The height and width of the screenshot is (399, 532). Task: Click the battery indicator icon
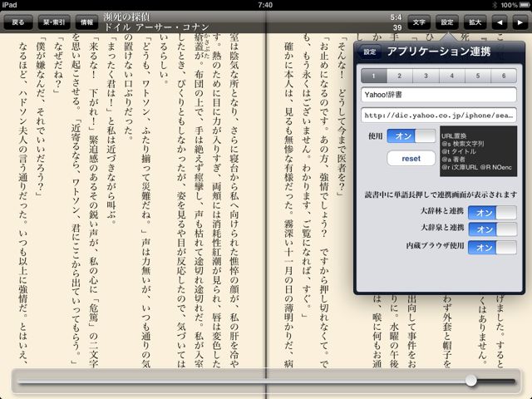[525, 5]
